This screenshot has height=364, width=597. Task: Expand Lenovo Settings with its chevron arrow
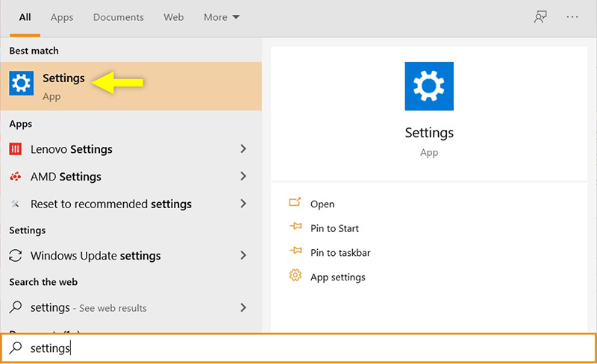(x=243, y=149)
